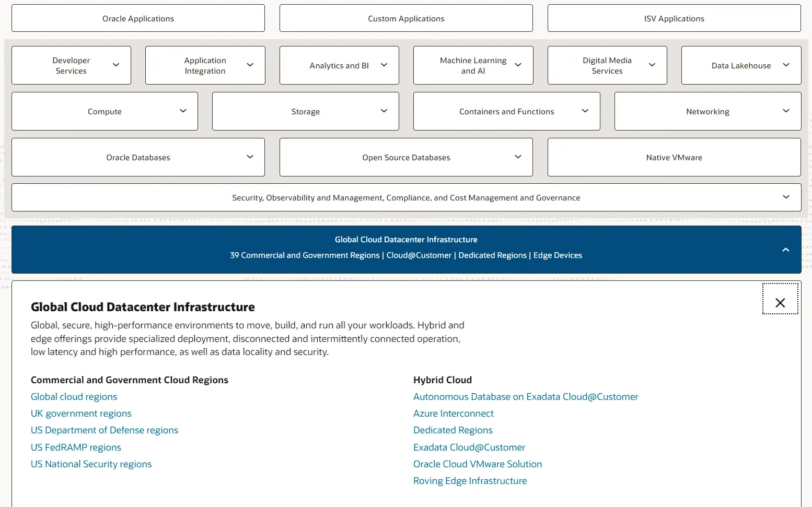Open the Oracle Cloud VMware Solution link
The width and height of the screenshot is (812, 507).
tap(478, 464)
